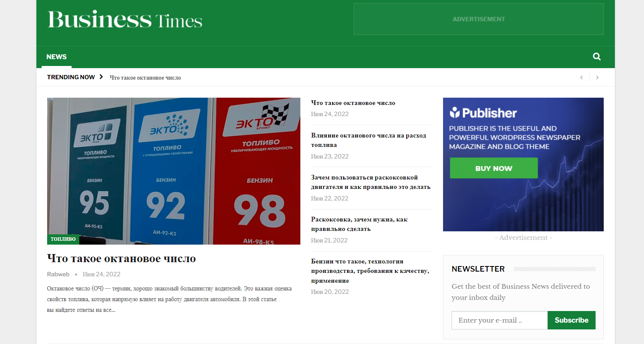Open article Раскоксовка, зачем нужна
The width and height of the screenshot is (644, 344).
[x=359, y=224]
